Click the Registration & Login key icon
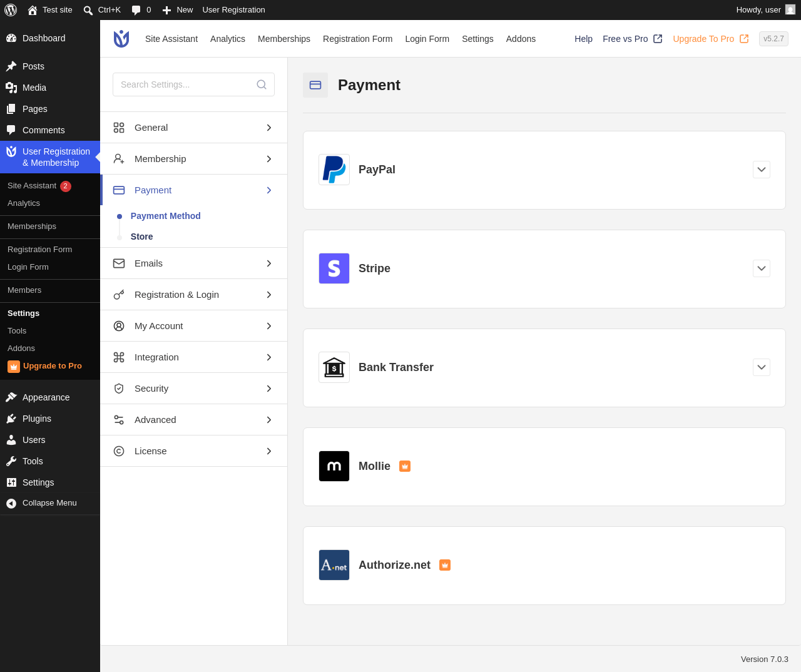The width and height of the screenshot is (801, 672). (119, 295)
